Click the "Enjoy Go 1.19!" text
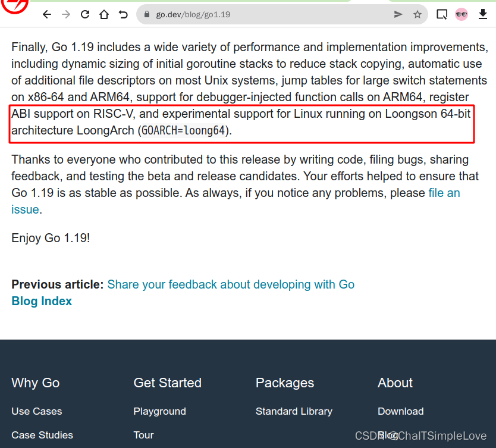The width and height of the screenshot is (496, 448). coord(51,238)
